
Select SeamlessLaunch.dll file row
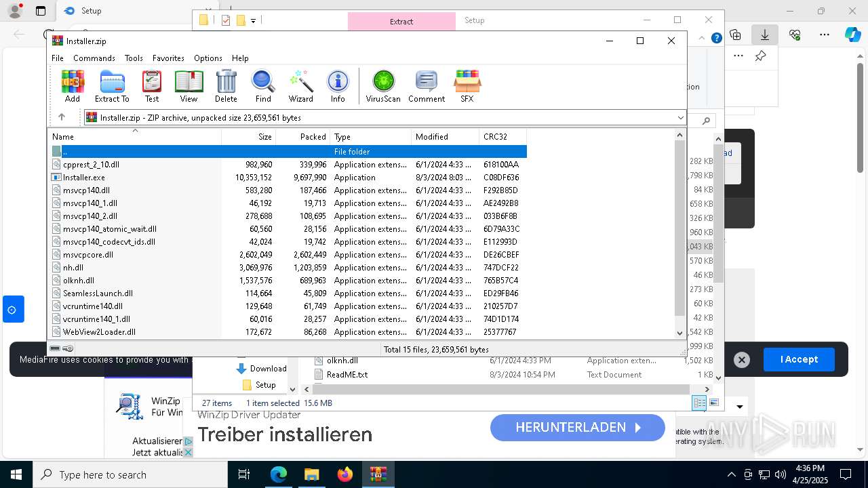[x=288, y=293]
